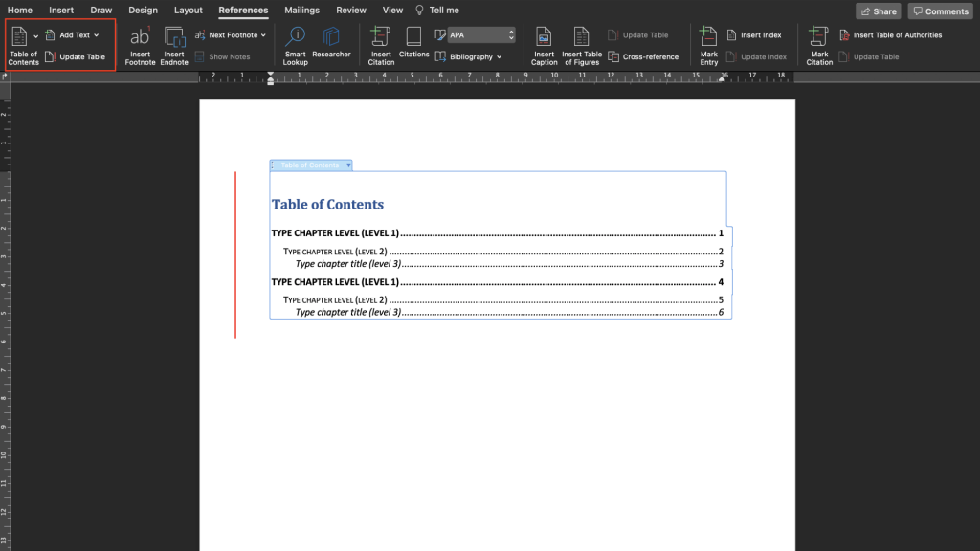980x551 pixels.
Task: Click the Table of Contents icon
Action: pyautogui.click(x=20, y=37)
